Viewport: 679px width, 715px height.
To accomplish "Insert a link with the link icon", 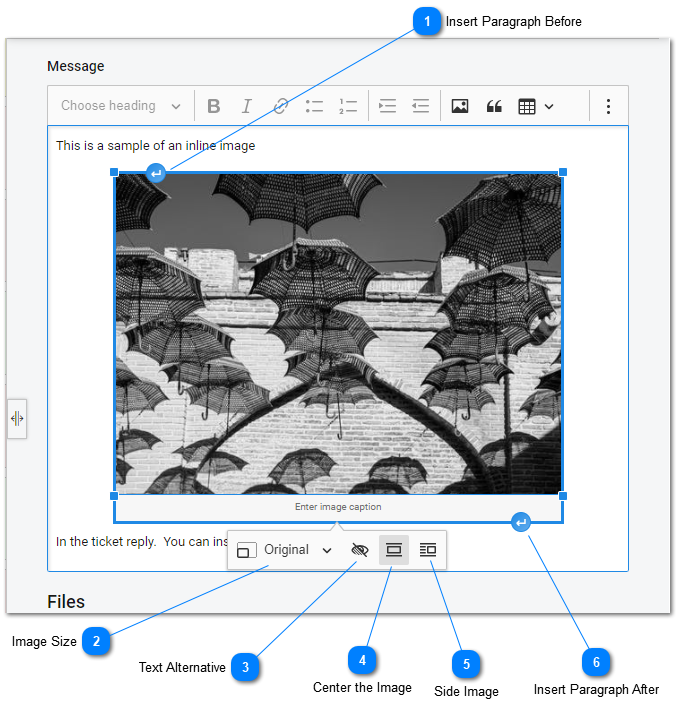I will pos(280,106).
